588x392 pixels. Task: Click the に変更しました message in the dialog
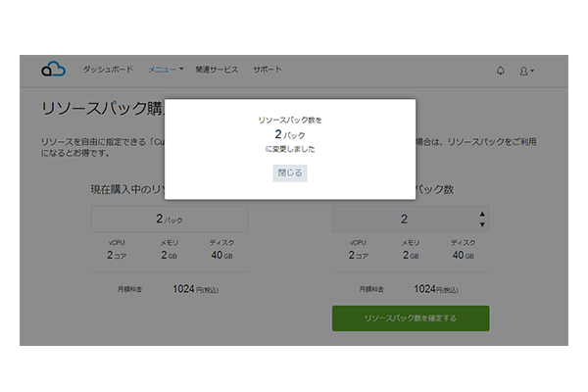click(290, 149)
